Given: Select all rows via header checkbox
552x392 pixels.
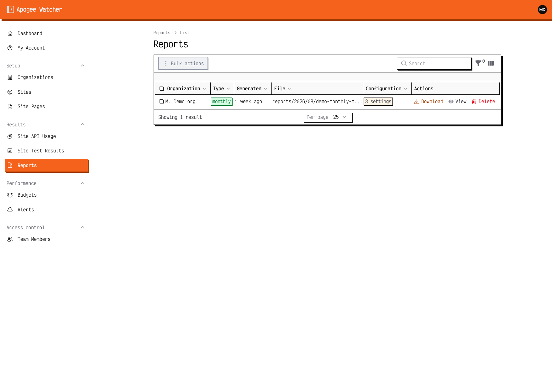Looking at the screenshot, I should 162,89.
